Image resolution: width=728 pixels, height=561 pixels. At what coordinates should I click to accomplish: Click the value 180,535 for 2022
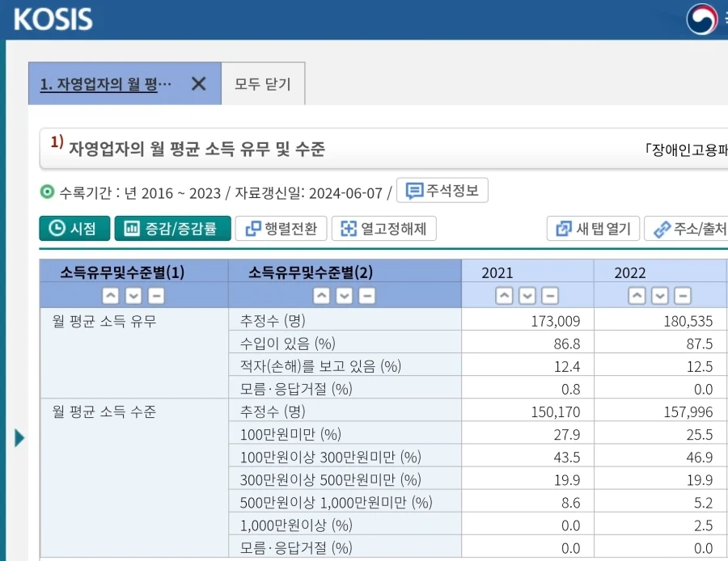pyautogui.click(x=688, y=321)
